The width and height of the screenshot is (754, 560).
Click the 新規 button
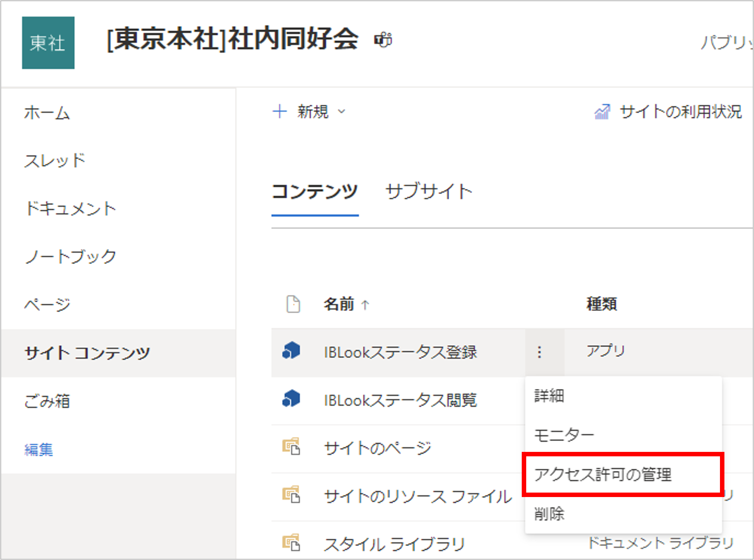[309, 112]
